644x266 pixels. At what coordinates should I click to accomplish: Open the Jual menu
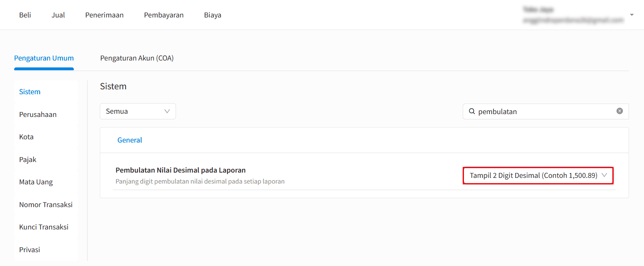pyautogui.click(x=58, y=15)
